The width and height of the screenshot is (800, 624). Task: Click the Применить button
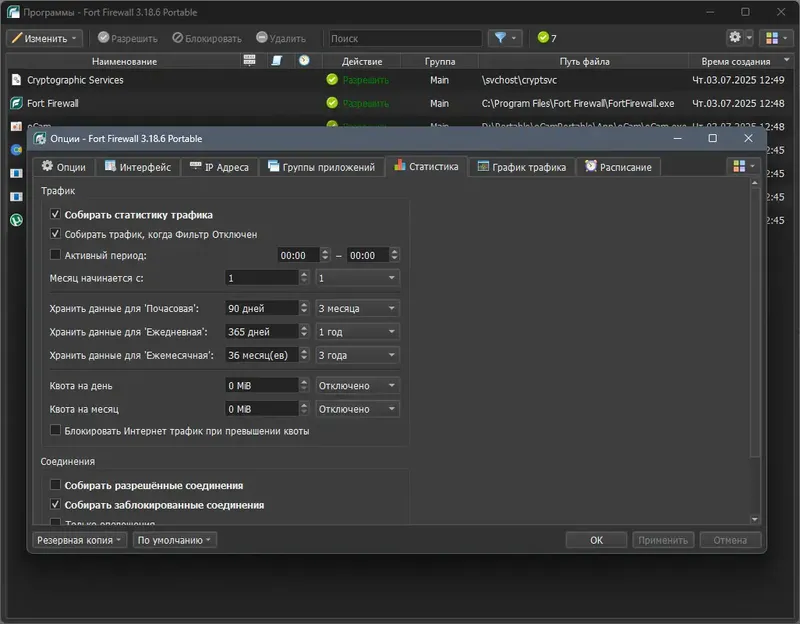pos(663,540)
